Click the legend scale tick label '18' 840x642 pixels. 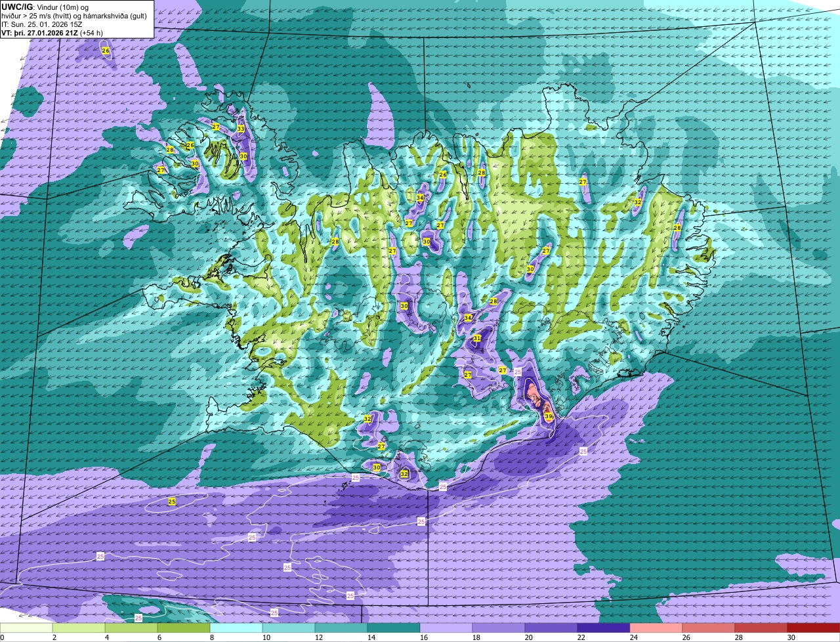(x=476, y=637)
